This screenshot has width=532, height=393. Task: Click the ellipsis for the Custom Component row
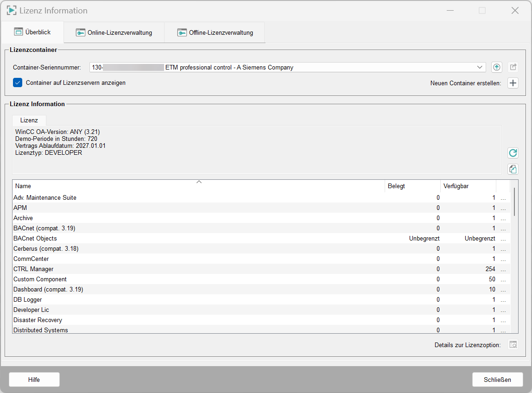(503, 279)
